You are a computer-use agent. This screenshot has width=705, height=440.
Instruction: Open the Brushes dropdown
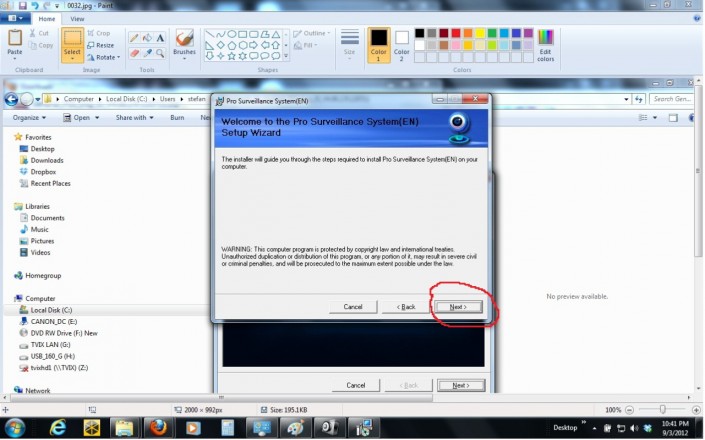(185, 44)
